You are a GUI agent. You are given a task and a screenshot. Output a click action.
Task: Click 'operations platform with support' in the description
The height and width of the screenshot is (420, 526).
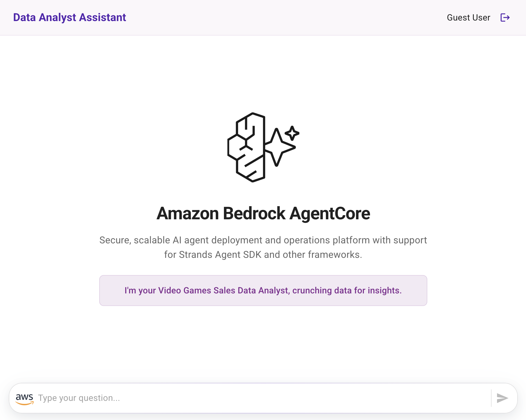355,240
